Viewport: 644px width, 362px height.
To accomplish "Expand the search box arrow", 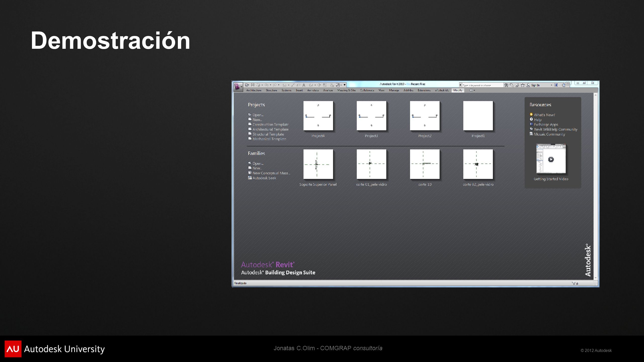I will pyautogui.click(x=460, y=85).
